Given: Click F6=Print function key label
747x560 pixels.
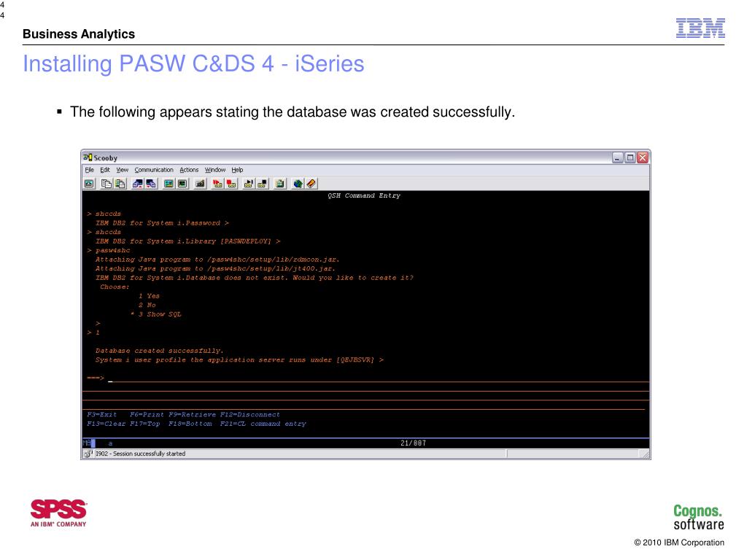Looking at the screenshot, I should pyautogui.click(x=147, y=415).
